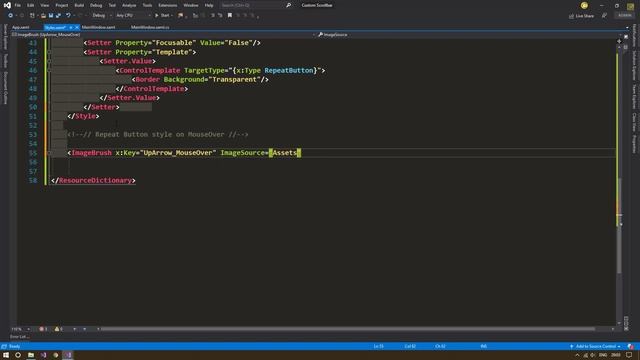Open the Error List panel tab

pyautogui.click(x=19, y=337)
